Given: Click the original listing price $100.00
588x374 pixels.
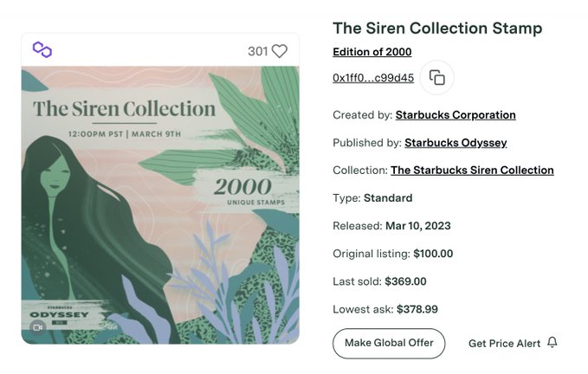Looking at the screenshot, I should pyautogui.click(x=433, y=254).
